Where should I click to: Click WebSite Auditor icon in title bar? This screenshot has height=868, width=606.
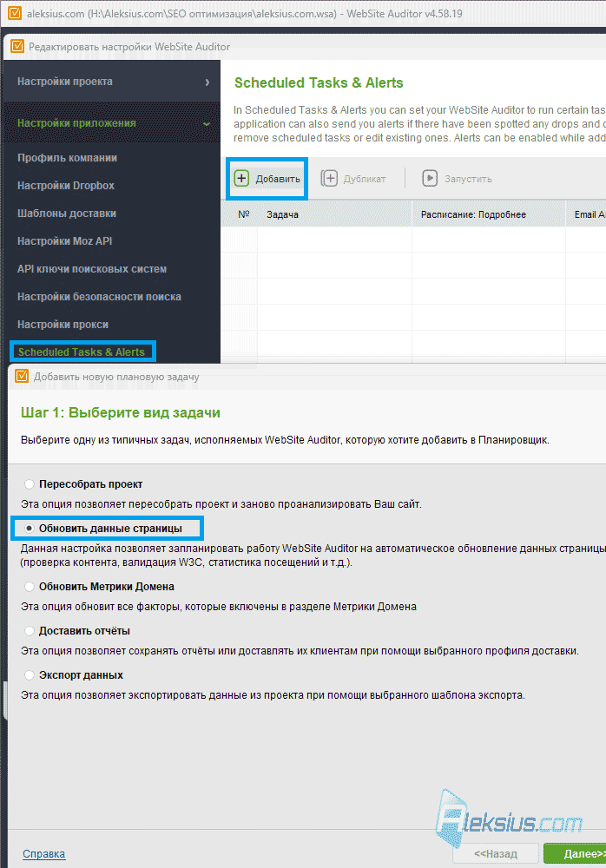(x=15, y=13)
